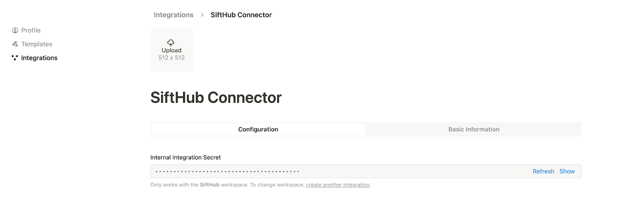Switch to the Configuration tab
644x200 pixels.
click(258, 129)
